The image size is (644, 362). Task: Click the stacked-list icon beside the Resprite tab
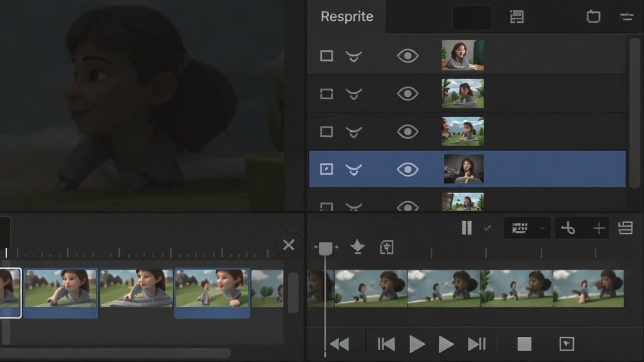click(517, 17)
